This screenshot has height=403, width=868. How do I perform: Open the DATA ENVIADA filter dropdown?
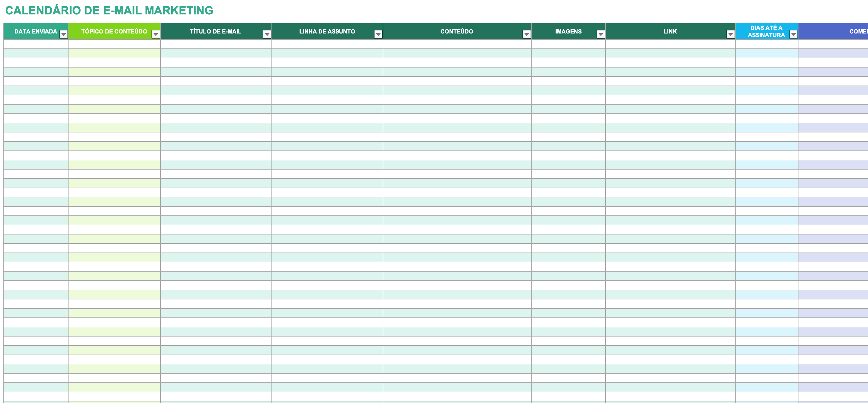point(63,34)
